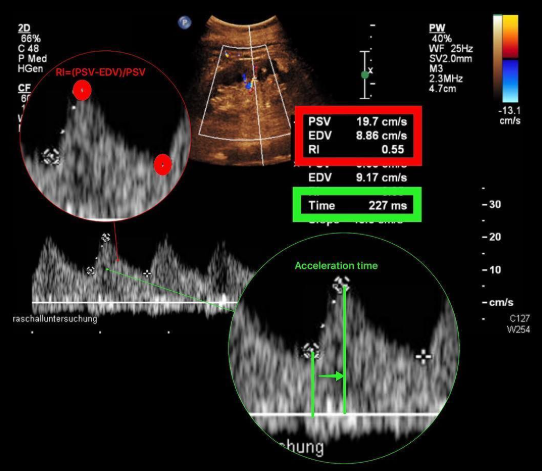Click the green sample volume depth marker

tap(364, 74)
